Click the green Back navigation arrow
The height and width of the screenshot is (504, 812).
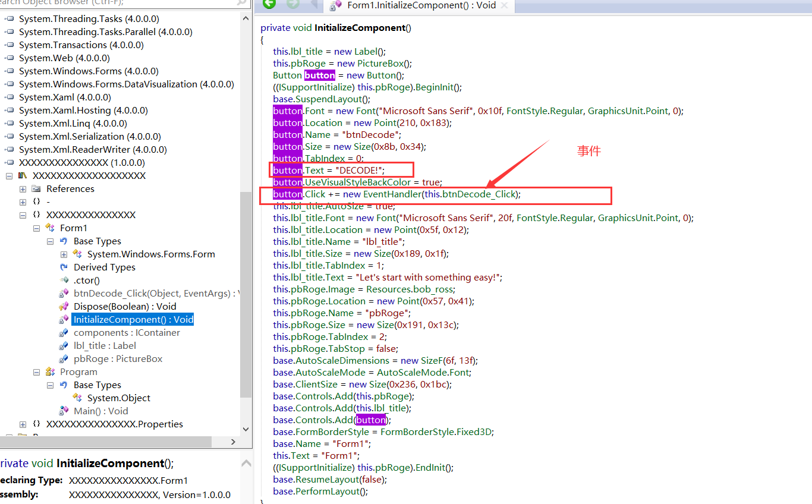(269, 5)
